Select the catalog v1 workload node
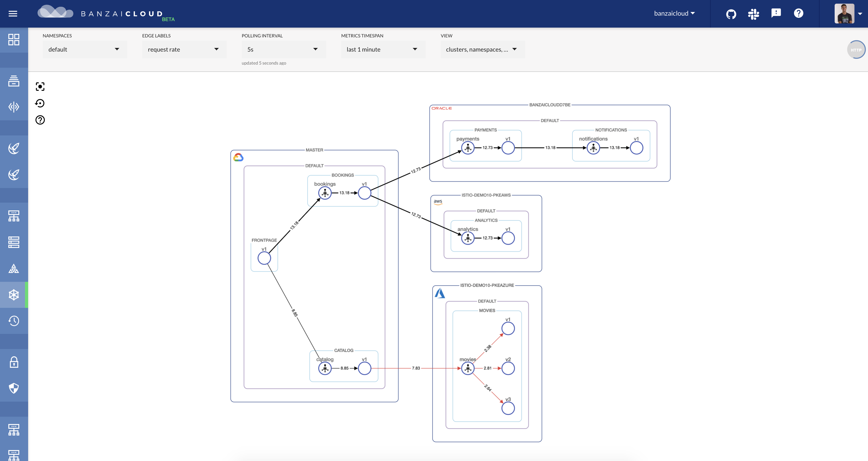 [x=364, y=368]
